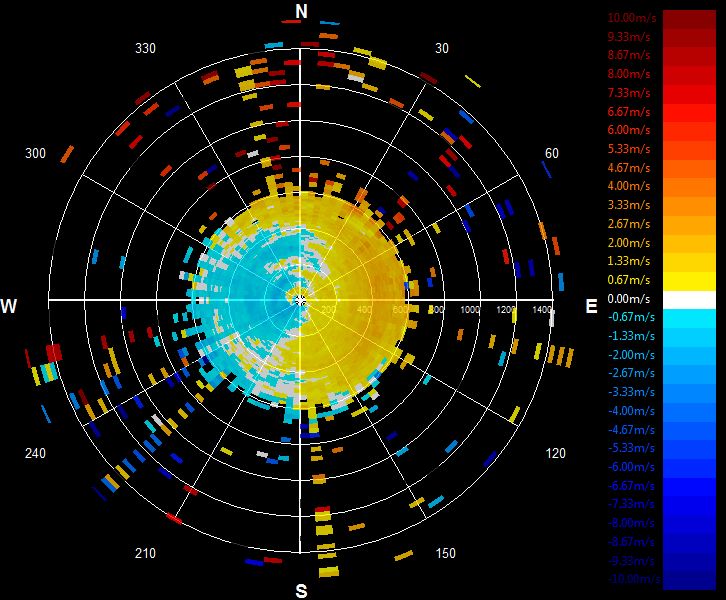The image size is (726, 600).
Task: Click the 5.33m/s legend label
Action: click(x=629, y=149)
